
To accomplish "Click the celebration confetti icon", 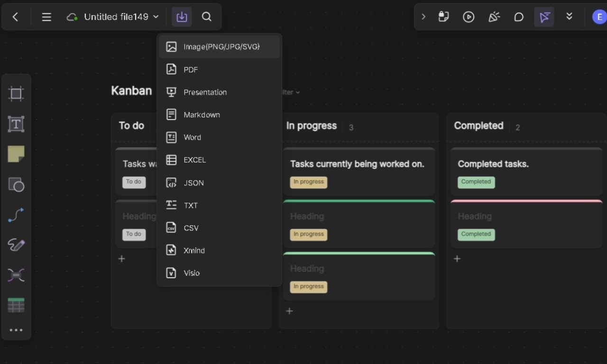I will (494, 17).
